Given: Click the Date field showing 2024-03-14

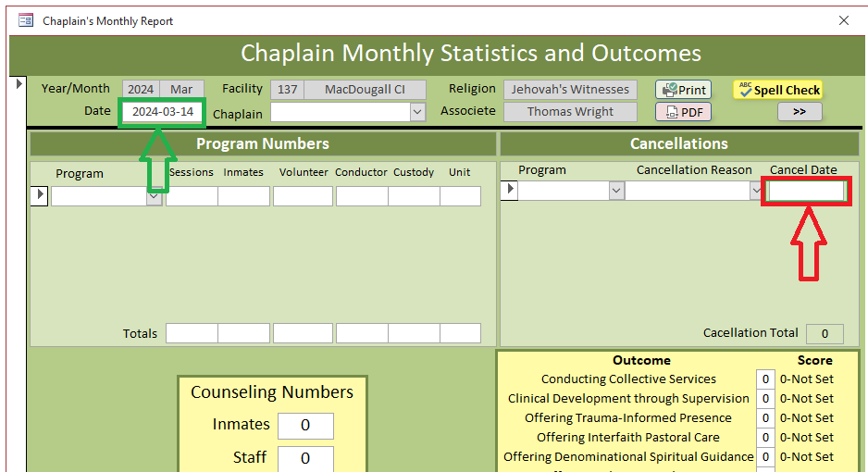Looking at the screenshot, I should click(163, 112).
